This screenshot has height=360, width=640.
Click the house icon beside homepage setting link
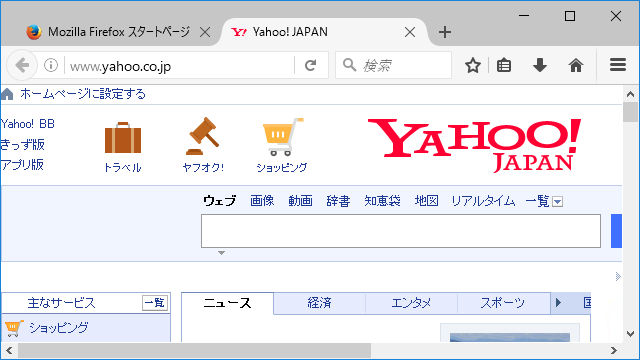[7, 94]
